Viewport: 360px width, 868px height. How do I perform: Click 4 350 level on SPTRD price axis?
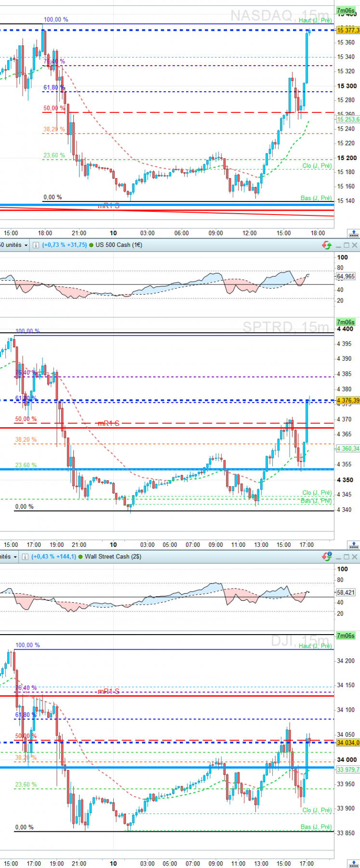pyautogui.click(x=345, y=480)
